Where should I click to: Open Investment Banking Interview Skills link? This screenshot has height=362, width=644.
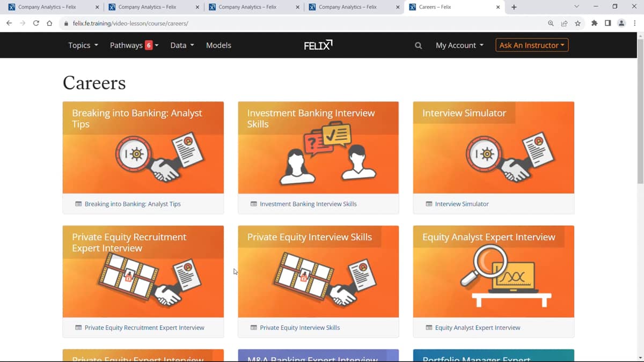coord(308,204)
